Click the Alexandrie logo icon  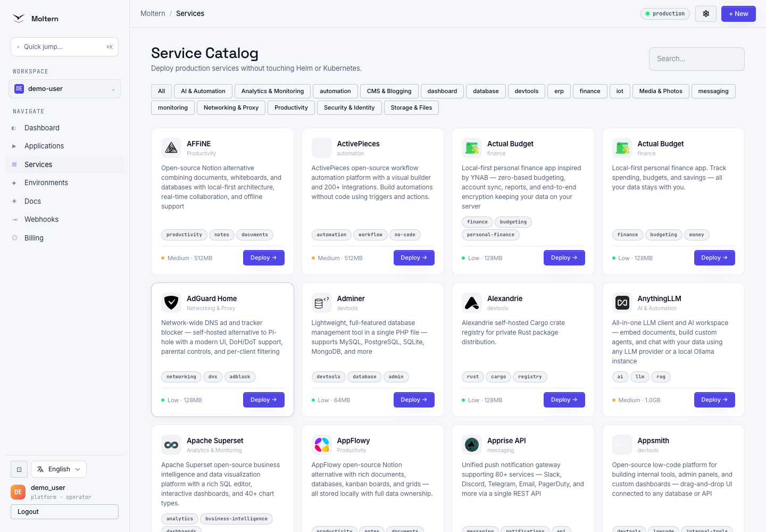(x=472, y=303)
